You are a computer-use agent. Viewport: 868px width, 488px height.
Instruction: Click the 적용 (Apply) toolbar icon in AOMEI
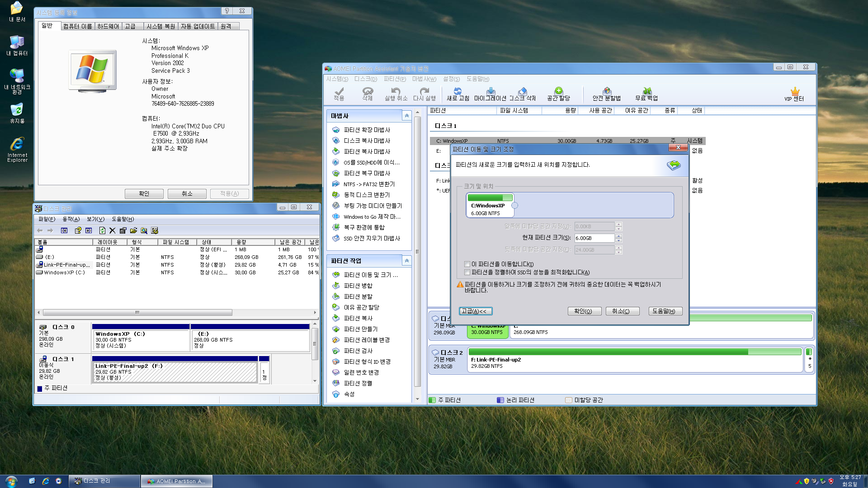point(339,94)
